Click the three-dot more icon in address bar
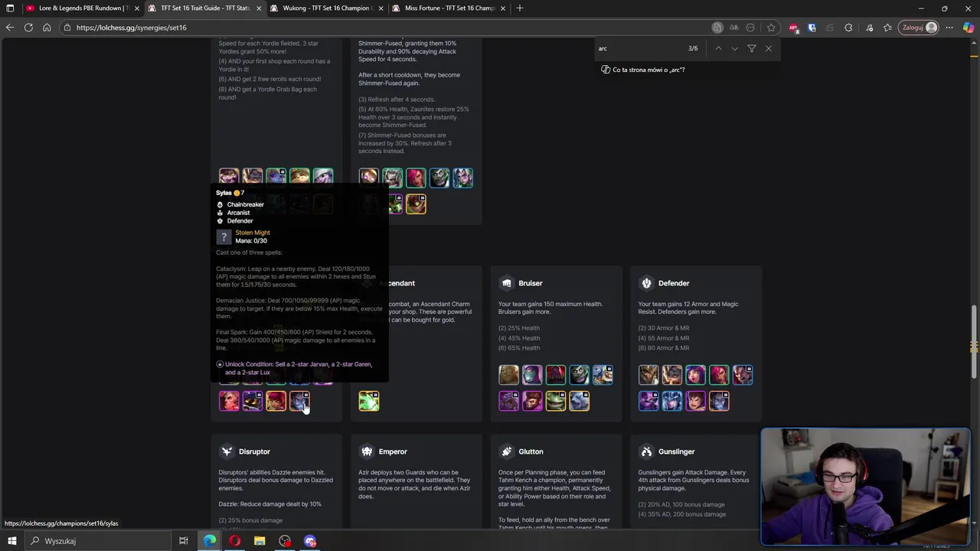The height and width of the screenshot is (551, 980). point(750,28)
